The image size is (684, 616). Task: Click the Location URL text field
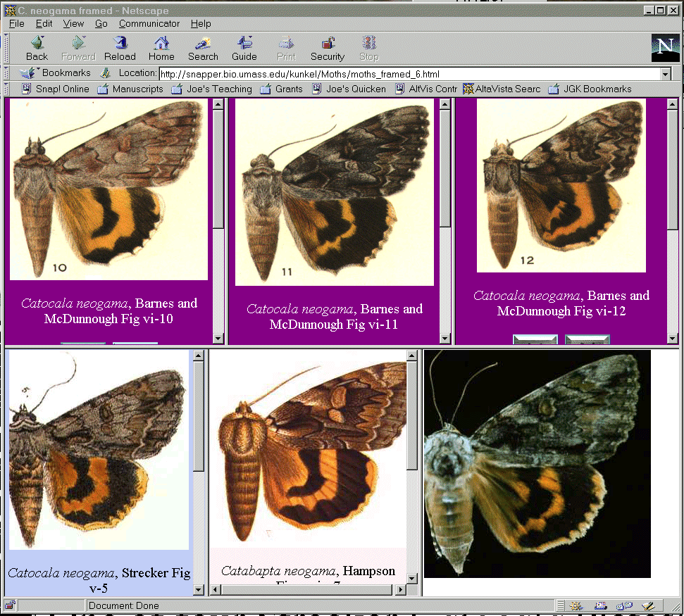point(409,74)
